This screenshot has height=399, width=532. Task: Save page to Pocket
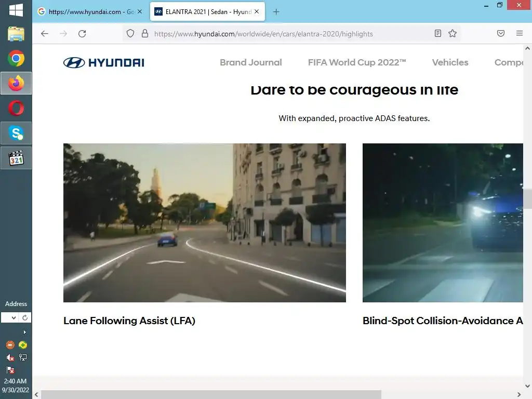click(x=501, y=33)
